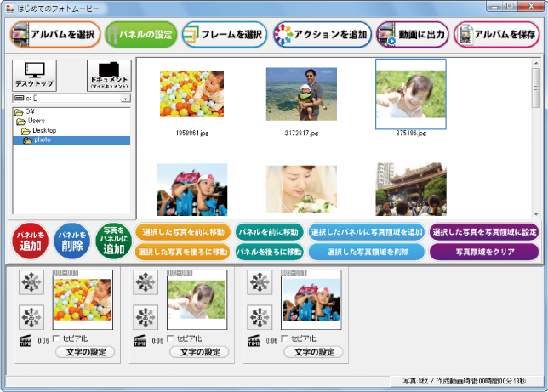The height and width of the screenshot is (392, 548).
Task: Click the lower action icon of panel 002
Action: (146, 316)
